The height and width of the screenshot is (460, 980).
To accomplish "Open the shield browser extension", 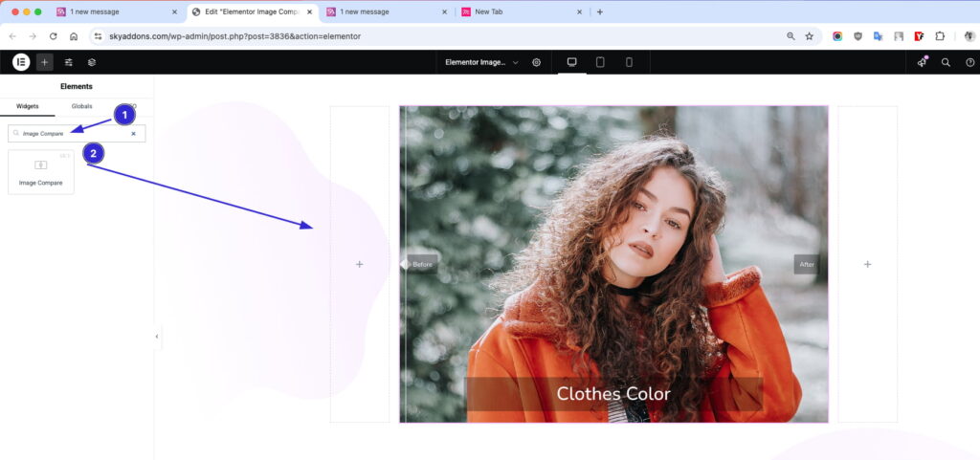I will point(858,37).
